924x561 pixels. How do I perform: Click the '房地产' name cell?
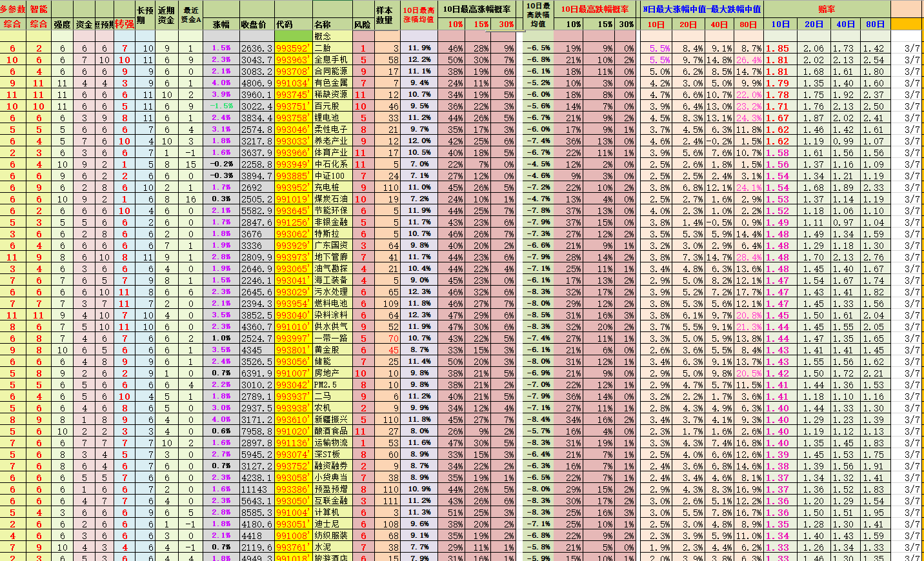pos(332,373)
